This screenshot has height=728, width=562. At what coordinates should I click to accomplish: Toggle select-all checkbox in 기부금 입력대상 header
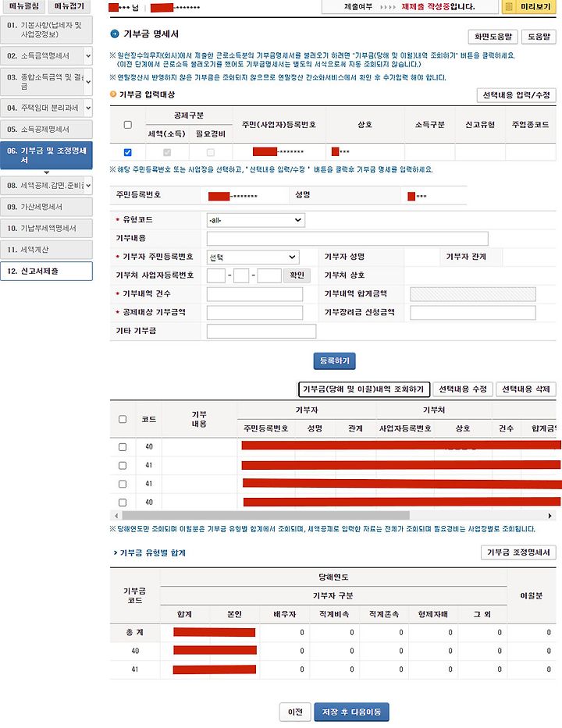point(128,124)
